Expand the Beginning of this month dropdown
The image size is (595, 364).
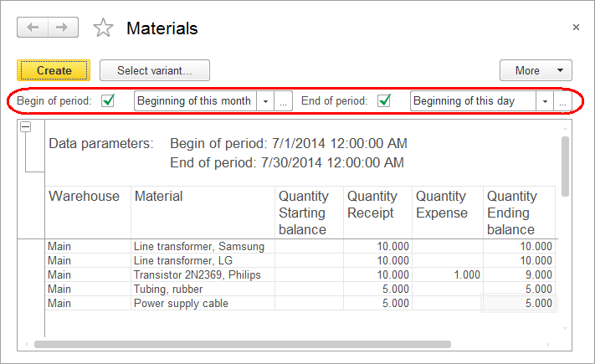point(265,101)
